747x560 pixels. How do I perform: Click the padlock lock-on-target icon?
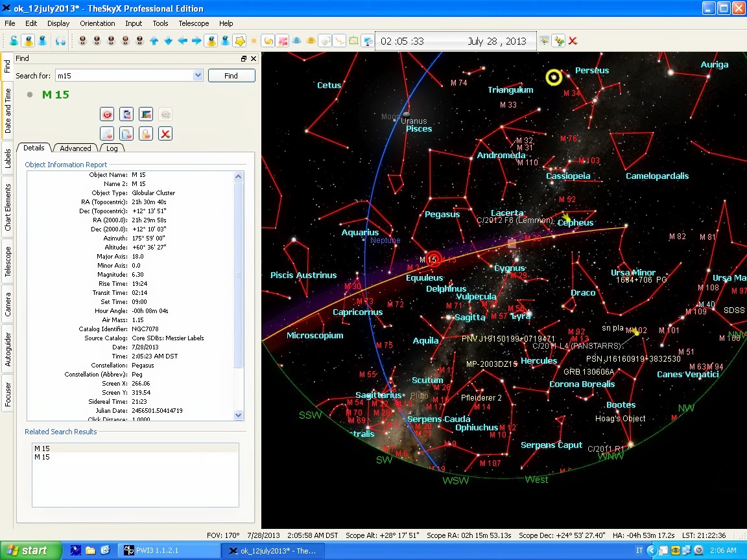pos(146,134)
